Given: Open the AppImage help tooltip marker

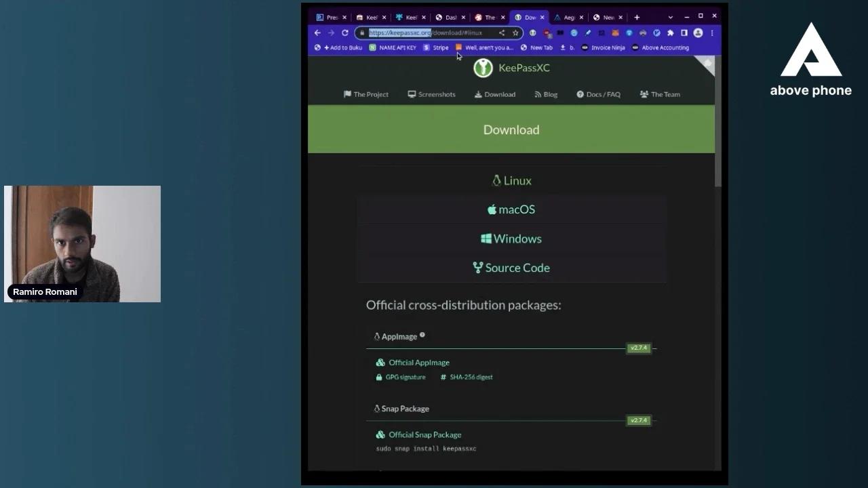Looking at the screenshot, I should coord(422,334).
